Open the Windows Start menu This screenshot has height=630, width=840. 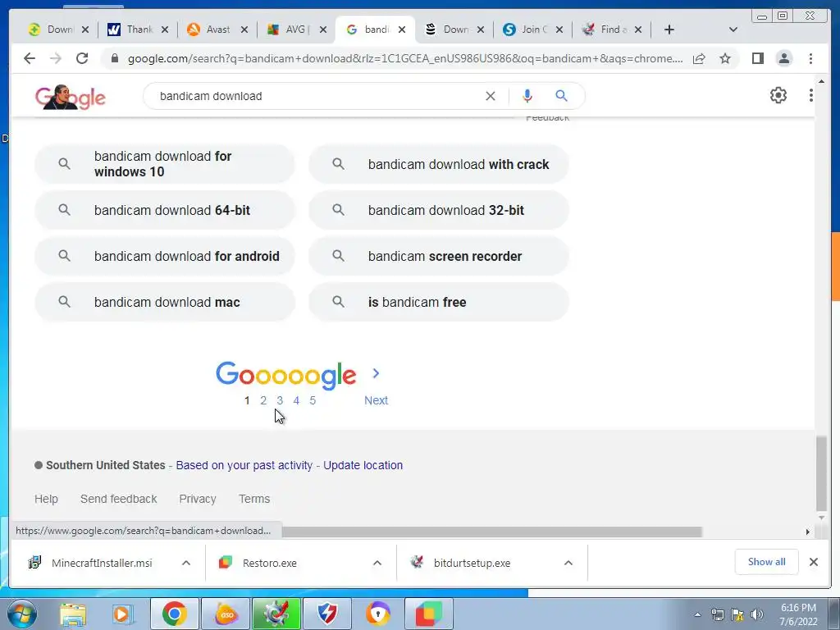(x=22, y=614)
